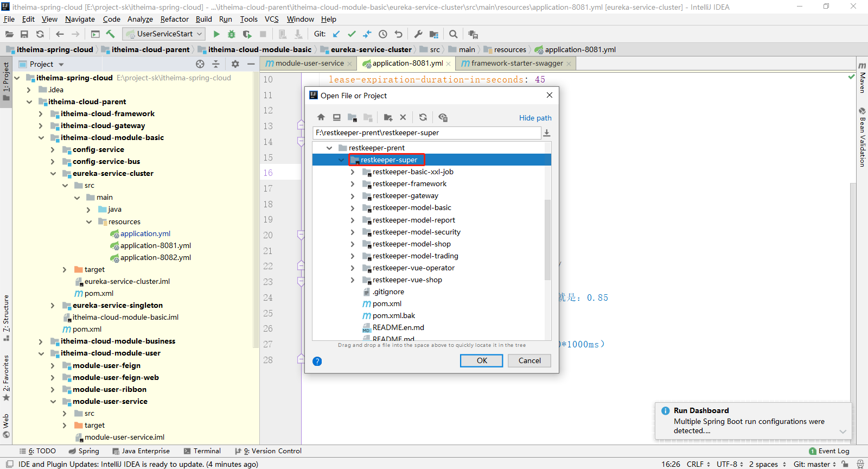868x469 pixels.
Task: Switch to module-user-service editor tab
Action: tap(309, 64)
